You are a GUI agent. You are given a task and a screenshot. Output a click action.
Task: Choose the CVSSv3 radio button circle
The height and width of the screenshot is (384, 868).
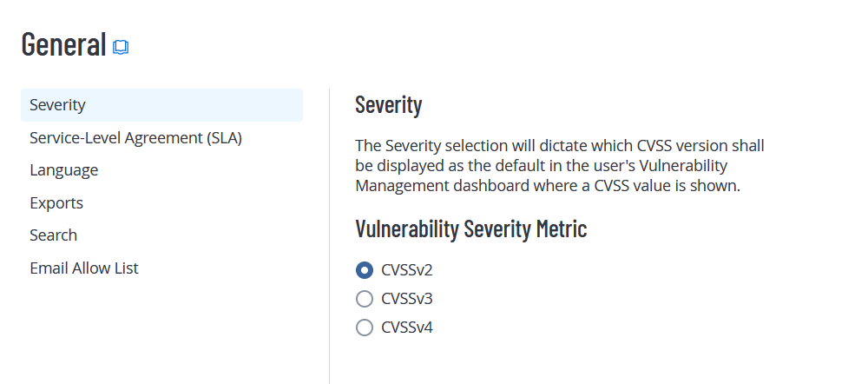[x=365, y=299]
